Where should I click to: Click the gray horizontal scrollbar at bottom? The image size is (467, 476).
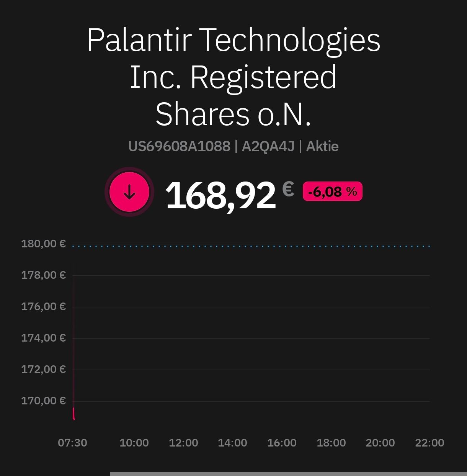pyautogui.click(x=288, y=474)
